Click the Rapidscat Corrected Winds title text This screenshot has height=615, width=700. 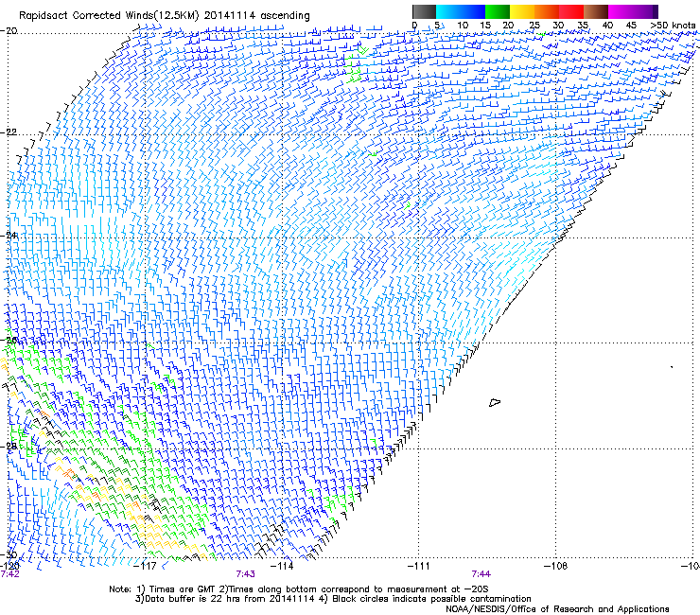click(x=165, y=16)
